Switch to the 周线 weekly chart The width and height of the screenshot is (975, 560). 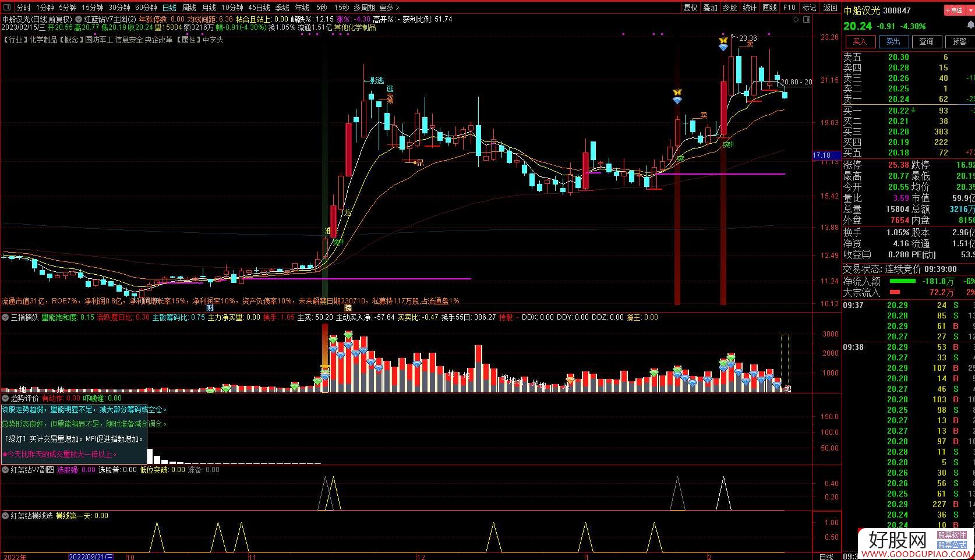click(189, 8)
